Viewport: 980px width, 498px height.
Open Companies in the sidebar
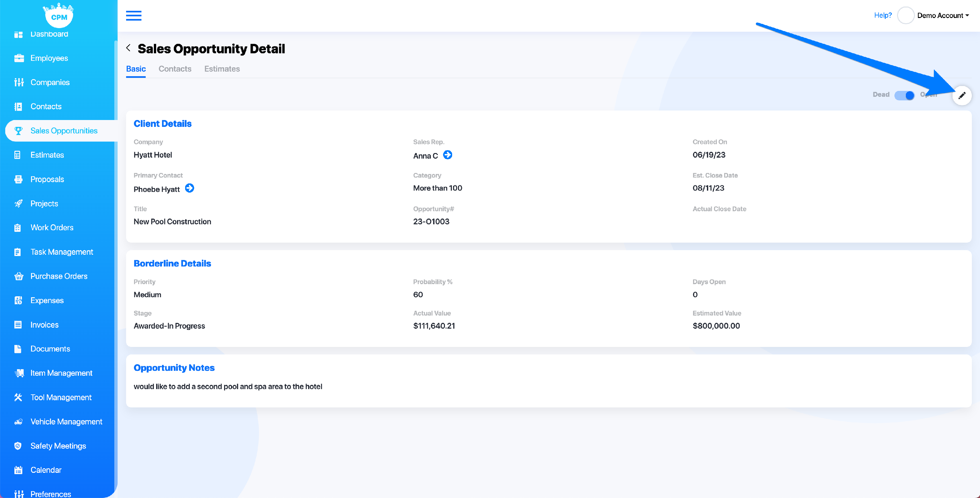pos(50,82)
